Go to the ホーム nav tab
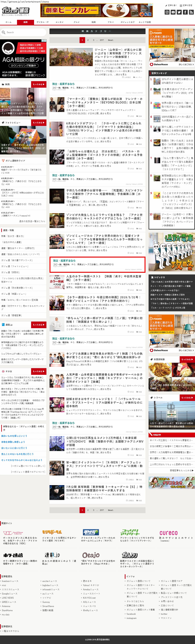 (9, 22)
